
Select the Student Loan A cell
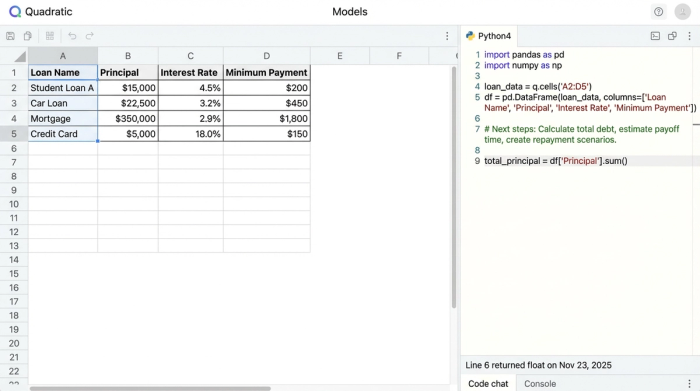63,88
